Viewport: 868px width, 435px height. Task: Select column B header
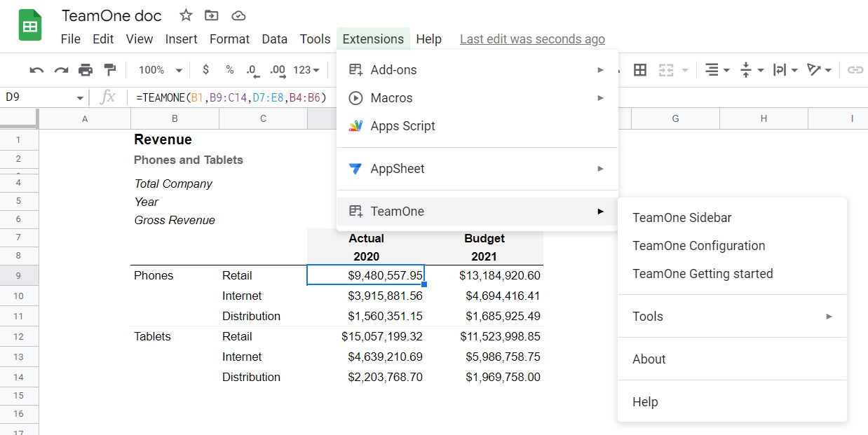175,119
